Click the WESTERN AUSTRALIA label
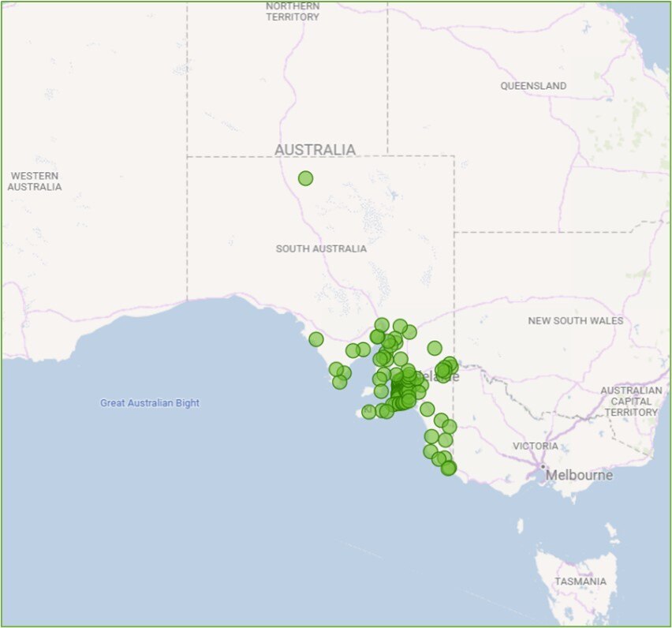 click(34, 181)
